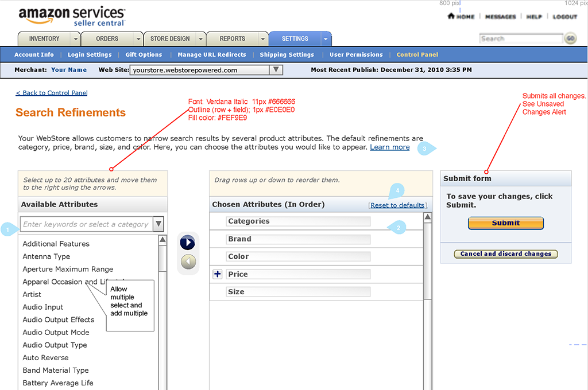The height and width of the screenshot is (390, 588).
Task: Click chosen attributes scrollbar up arrow
Action: [427, 217]
